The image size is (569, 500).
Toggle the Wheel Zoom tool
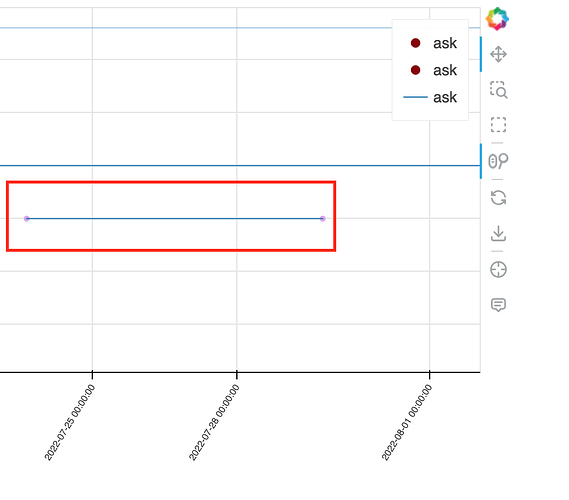pyautogui.click(x=498, y=161)
